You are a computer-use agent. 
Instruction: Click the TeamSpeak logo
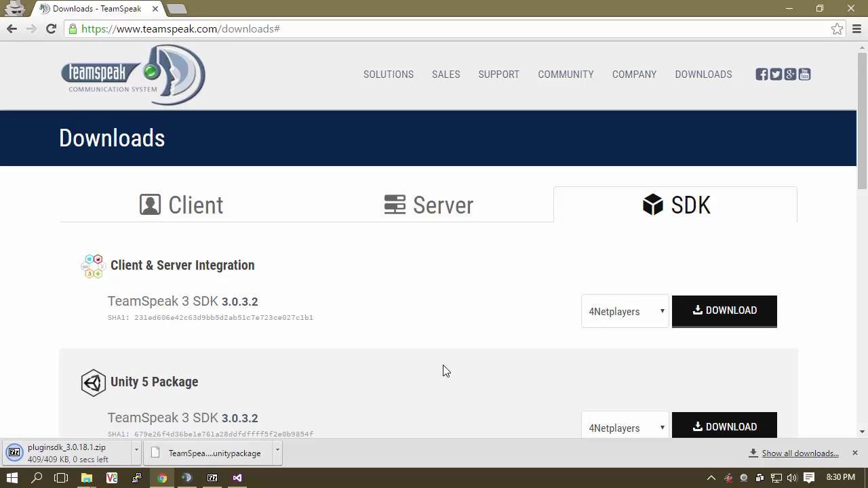[x=133, y=75]
